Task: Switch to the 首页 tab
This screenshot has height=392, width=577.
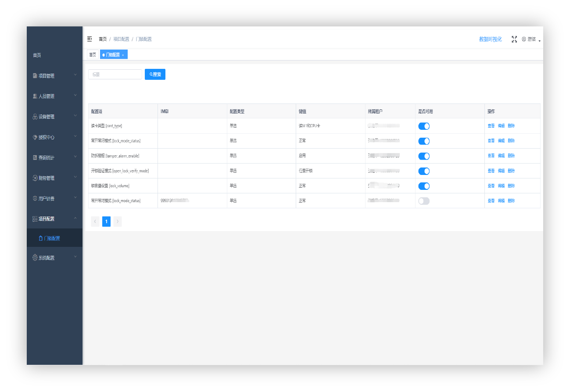Action: 92,55
